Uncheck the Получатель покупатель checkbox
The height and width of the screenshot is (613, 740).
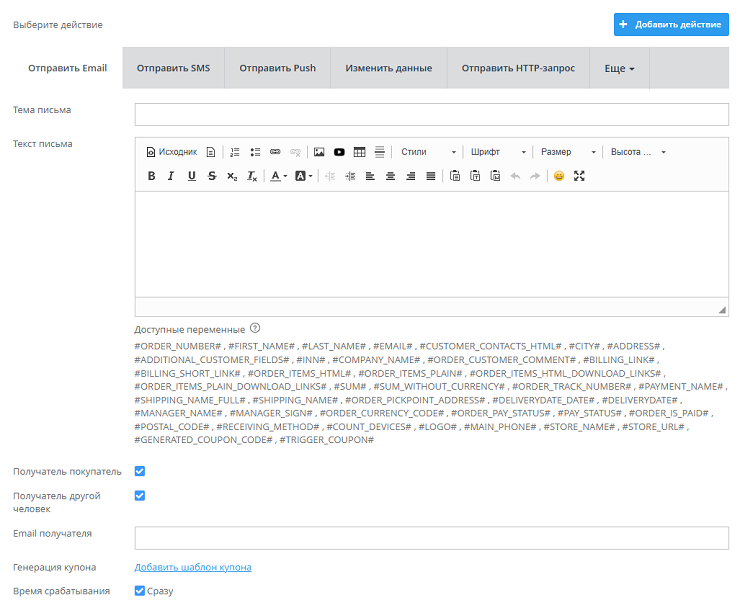(x=140, y=471)
